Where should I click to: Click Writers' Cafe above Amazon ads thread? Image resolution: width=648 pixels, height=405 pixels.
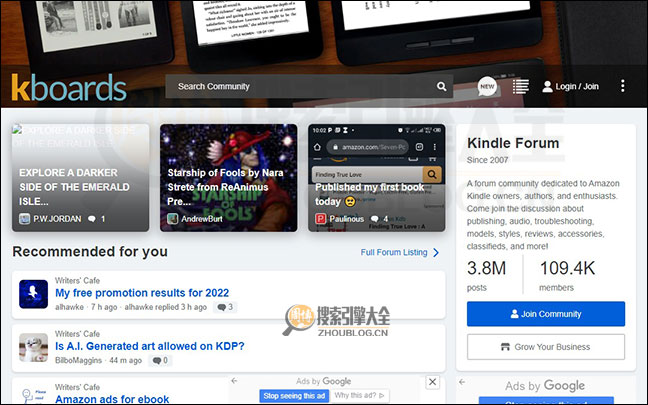pos(77,387)
